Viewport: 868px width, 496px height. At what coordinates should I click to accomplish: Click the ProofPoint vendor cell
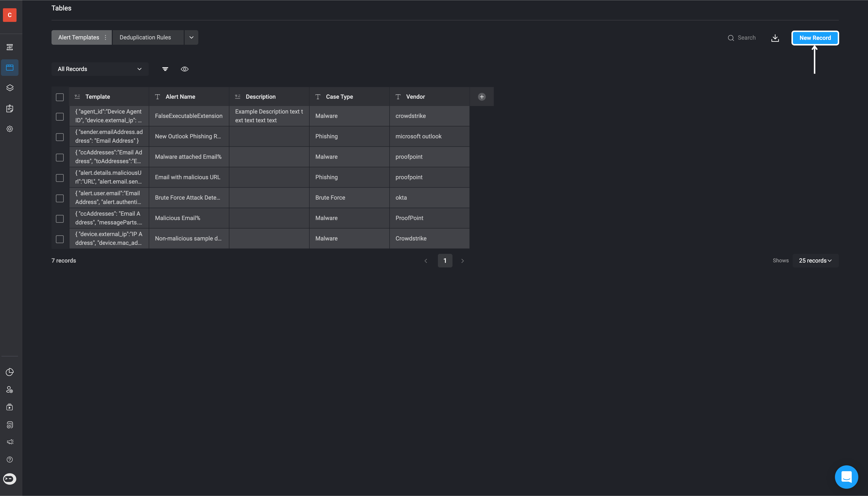[x=430, y=218]
